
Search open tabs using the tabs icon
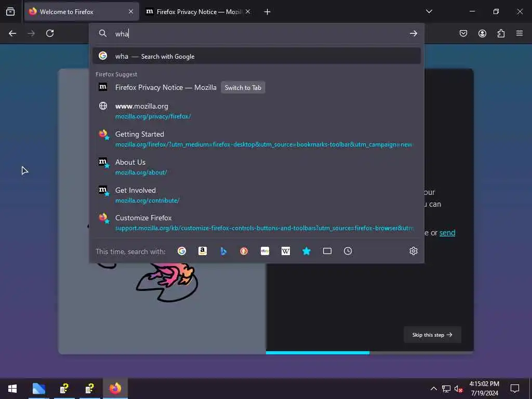point(327,251)
